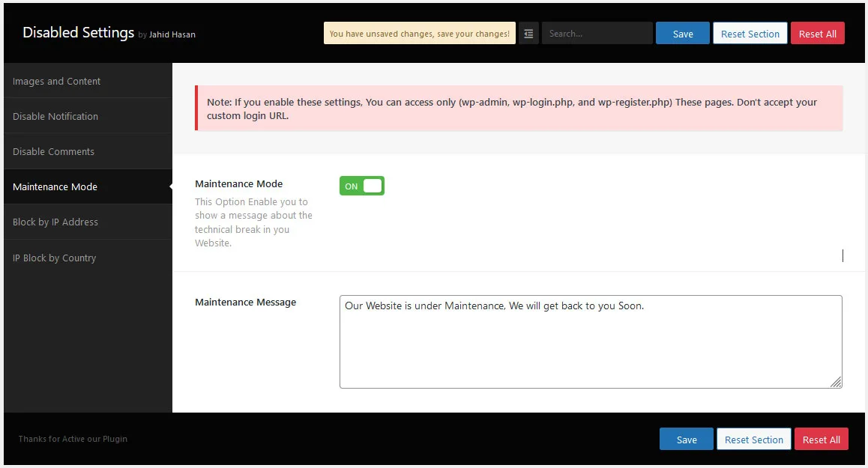This screenshot has height=468, width=868.
Task: Click the 'Maintenance Message' field label
Action: [x=245, y=302]
